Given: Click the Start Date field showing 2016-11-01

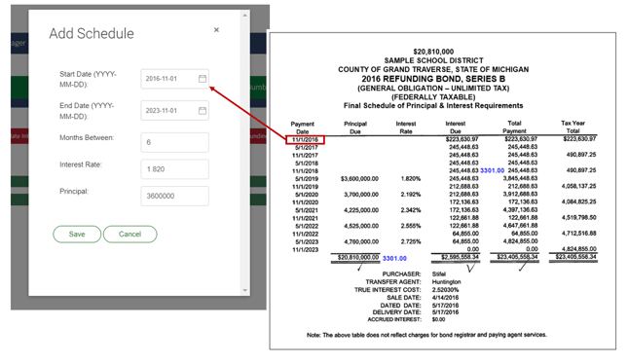Looking at the screenshot, I should coord(174,79).
